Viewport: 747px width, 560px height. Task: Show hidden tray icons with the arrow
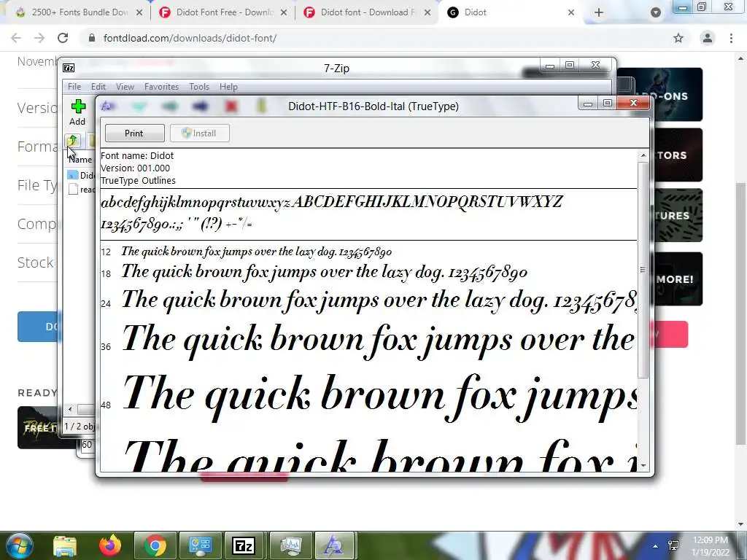[656, 545]
